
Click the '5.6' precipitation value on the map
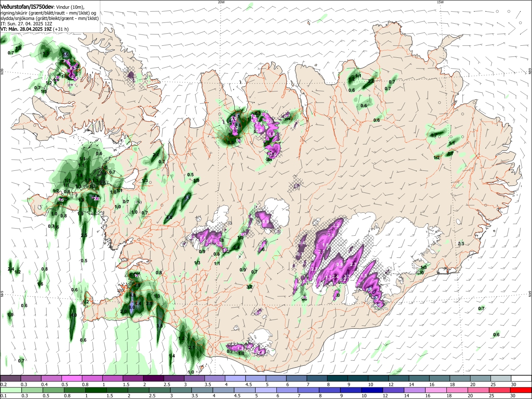tap(65, 54)
